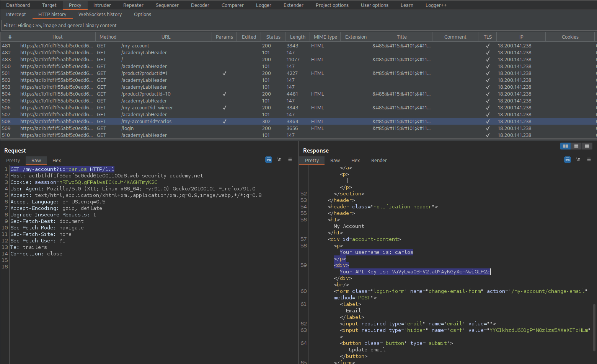Sort history by the TLS column

488,37
